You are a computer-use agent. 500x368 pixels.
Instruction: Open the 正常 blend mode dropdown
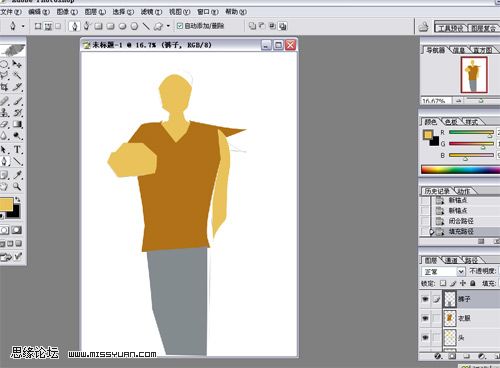pos(443,272)
